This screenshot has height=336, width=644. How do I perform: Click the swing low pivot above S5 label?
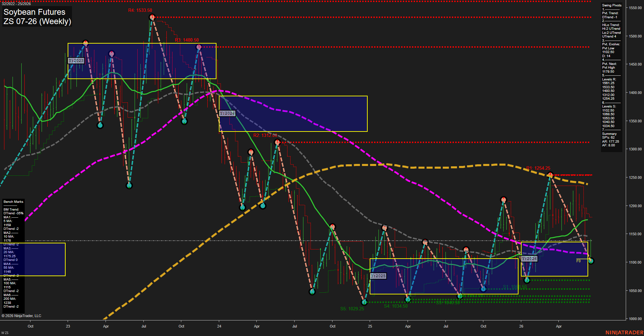point(364,302)
